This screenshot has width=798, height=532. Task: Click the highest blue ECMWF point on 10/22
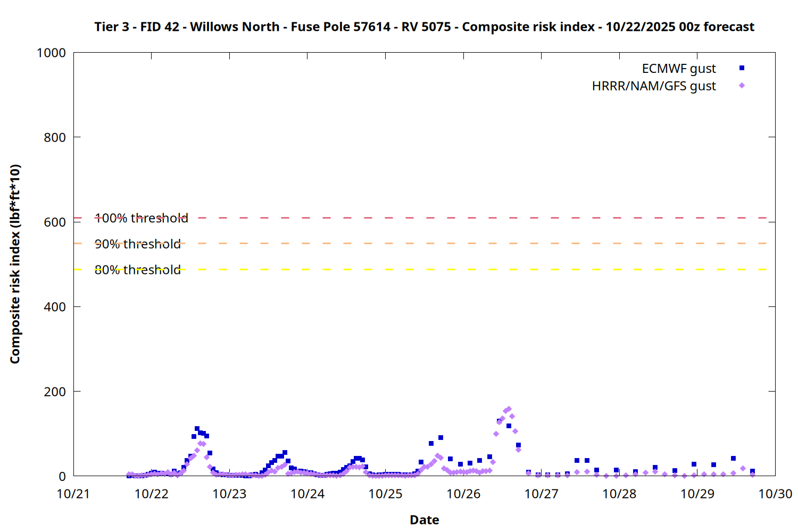click(x=197, y=429)
